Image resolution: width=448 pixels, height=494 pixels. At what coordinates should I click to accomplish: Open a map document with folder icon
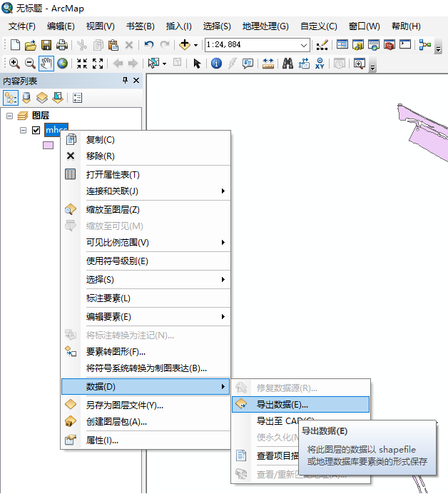31,45
